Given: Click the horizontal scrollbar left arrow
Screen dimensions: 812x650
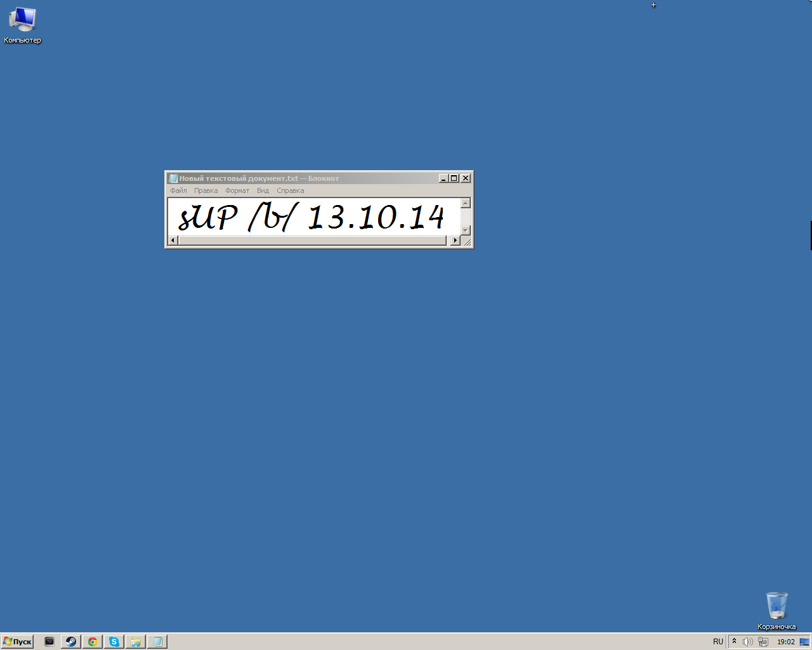Looking at the screenshot, I should [173, 241].
